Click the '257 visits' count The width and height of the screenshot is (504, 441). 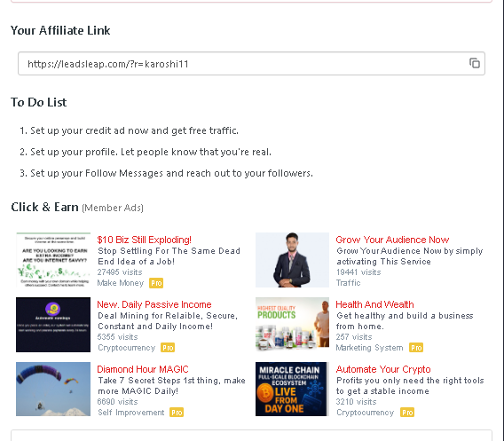(x=354, y=337)
